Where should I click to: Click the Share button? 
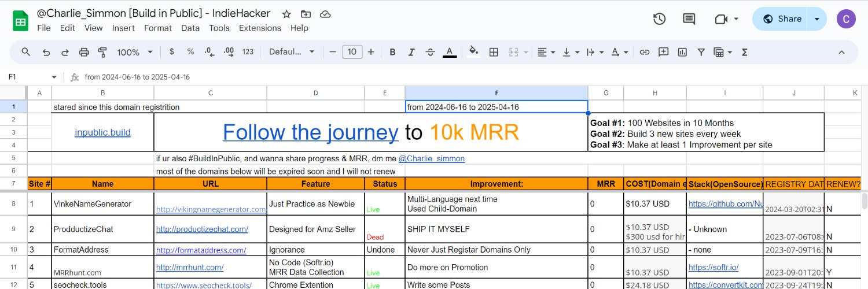[781, 18]
